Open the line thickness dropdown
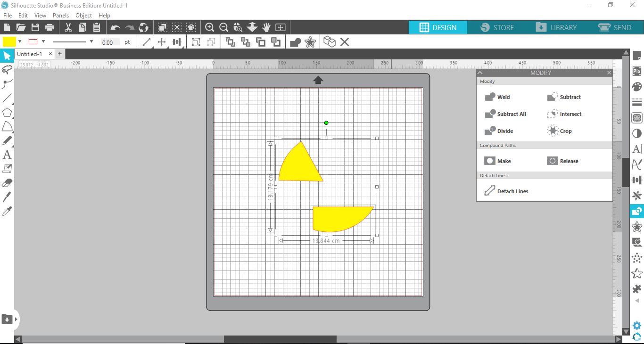The image size is (644, 344). 91,41
